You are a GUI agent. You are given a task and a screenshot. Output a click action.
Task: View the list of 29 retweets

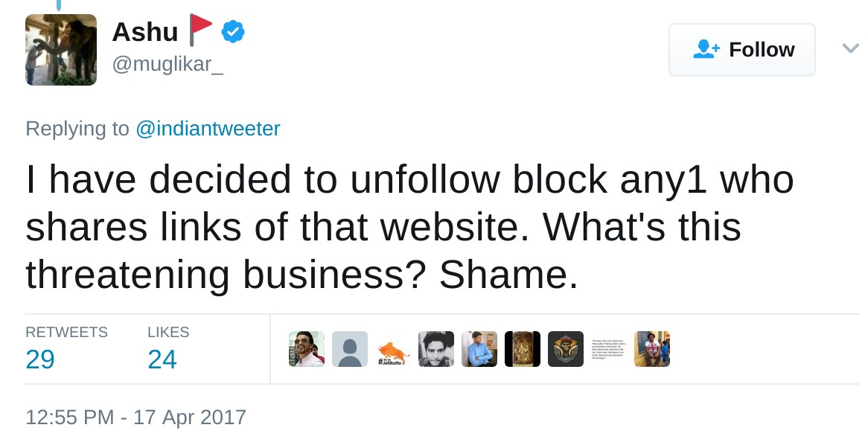pyautogui.click(x=40, y=359)
